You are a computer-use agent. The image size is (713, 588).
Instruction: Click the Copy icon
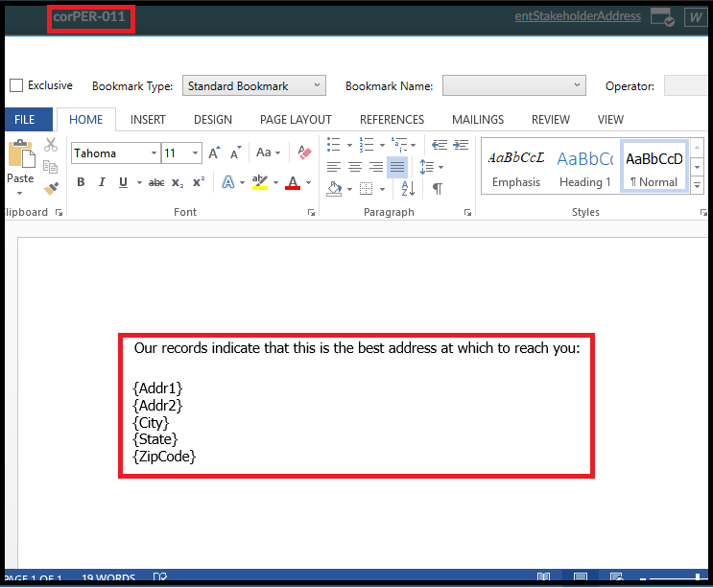51,167
